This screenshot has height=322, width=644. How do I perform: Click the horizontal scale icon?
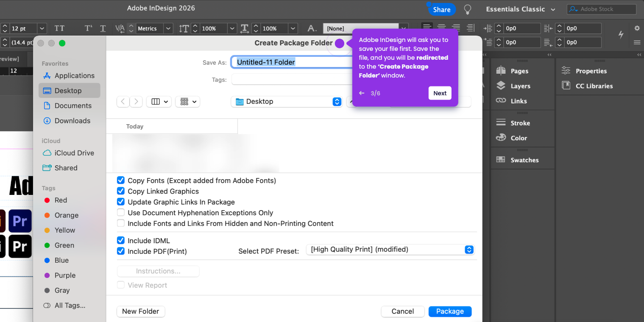[245, 28]
